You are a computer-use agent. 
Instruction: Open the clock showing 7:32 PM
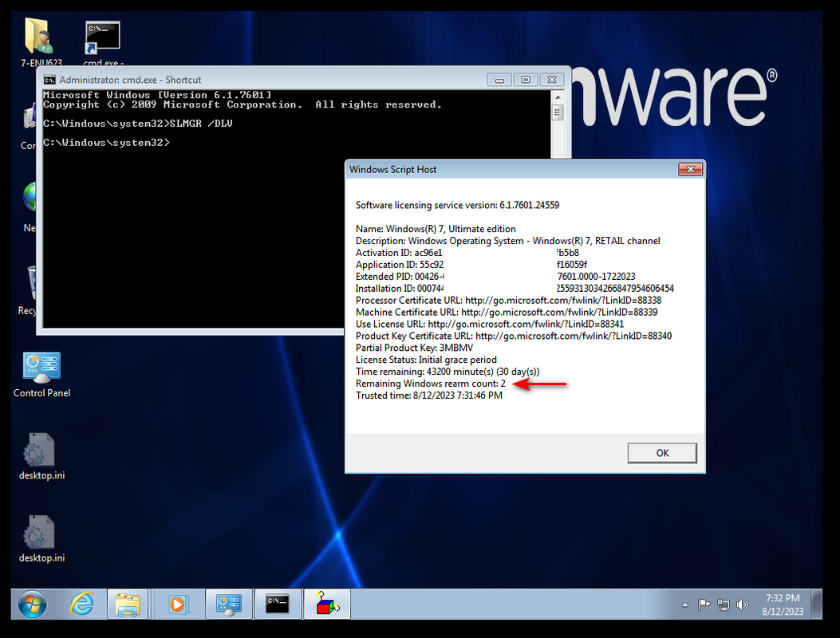(x=783, y=605)
